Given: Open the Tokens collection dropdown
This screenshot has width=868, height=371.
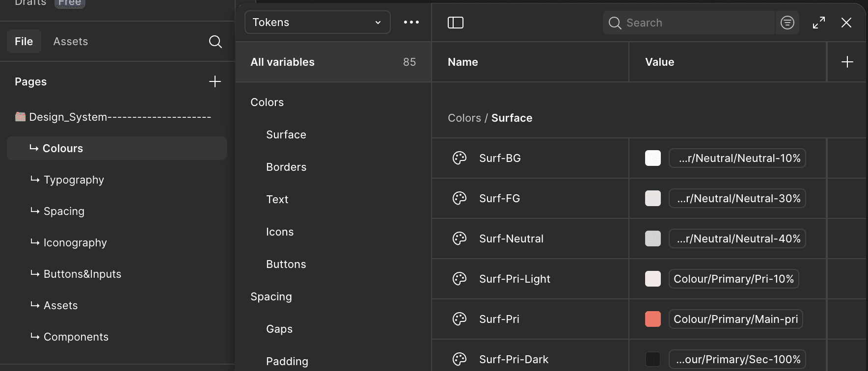Looking at the screenshot, I should [317, 23].
